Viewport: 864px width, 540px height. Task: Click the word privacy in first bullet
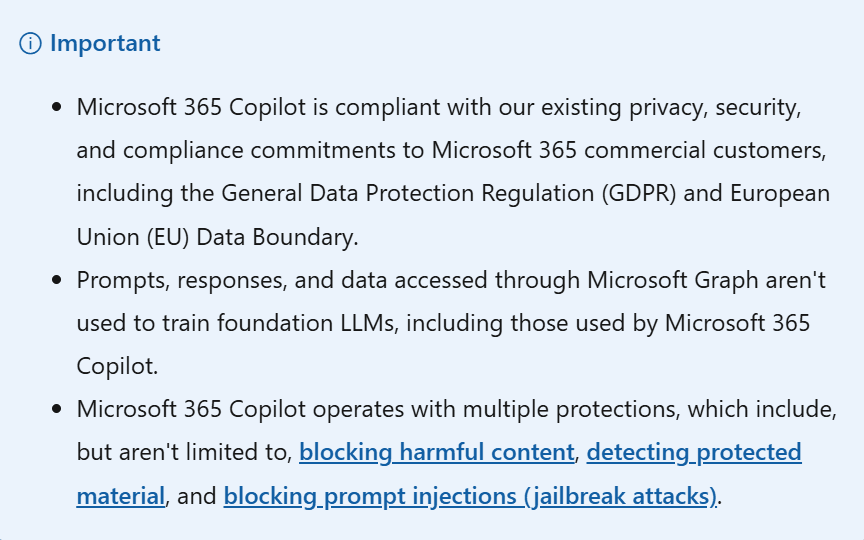[x=668, y=107]
